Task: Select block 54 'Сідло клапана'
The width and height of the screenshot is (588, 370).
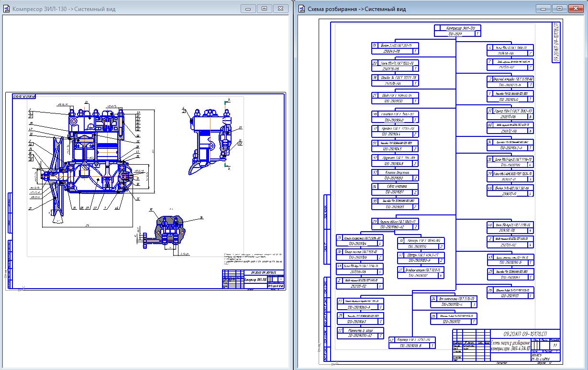Action: 396,189
